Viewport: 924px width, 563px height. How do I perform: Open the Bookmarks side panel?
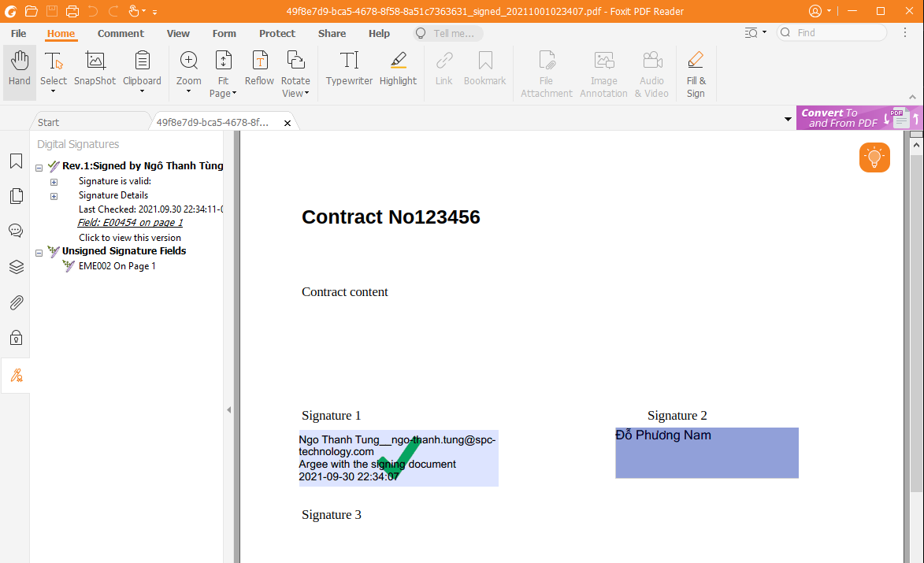(16, 161)
